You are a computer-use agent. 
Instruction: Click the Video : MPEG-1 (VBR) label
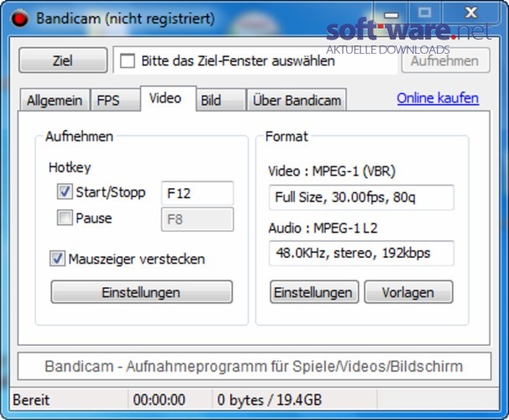click(332, 171)
